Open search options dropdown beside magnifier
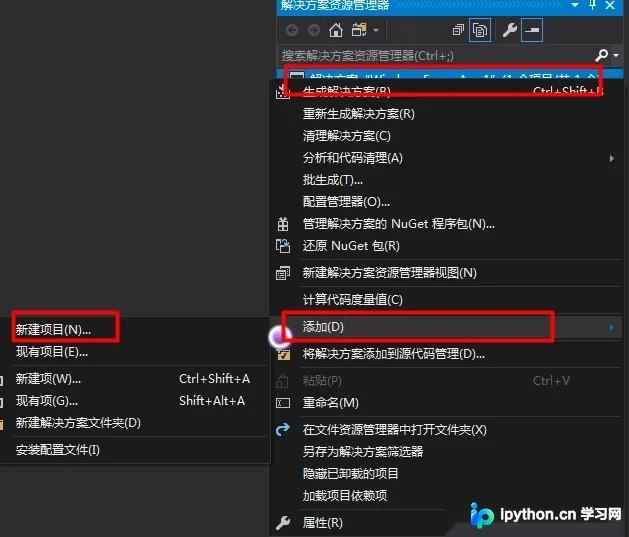The width and height of the screenshot is (629, 537). 617,55
